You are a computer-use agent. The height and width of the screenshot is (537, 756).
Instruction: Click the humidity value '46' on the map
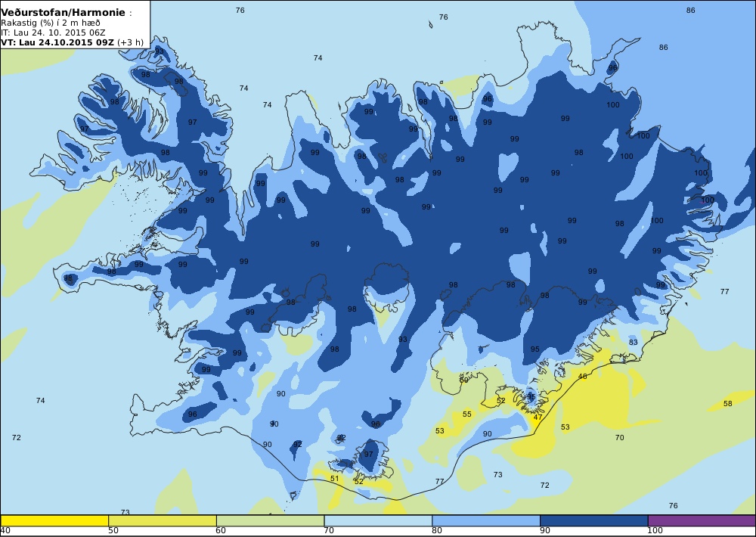pyautogui.click(x=582, y=377)
